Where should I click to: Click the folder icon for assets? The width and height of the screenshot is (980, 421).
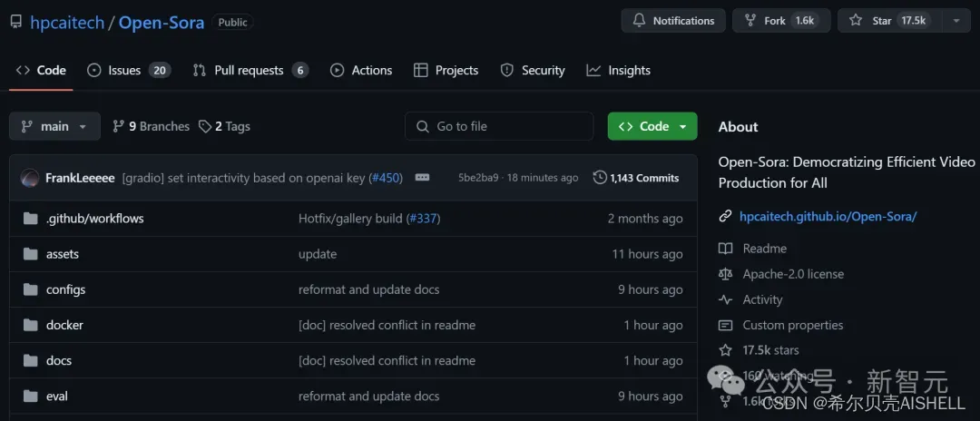[x=30, y=254]
